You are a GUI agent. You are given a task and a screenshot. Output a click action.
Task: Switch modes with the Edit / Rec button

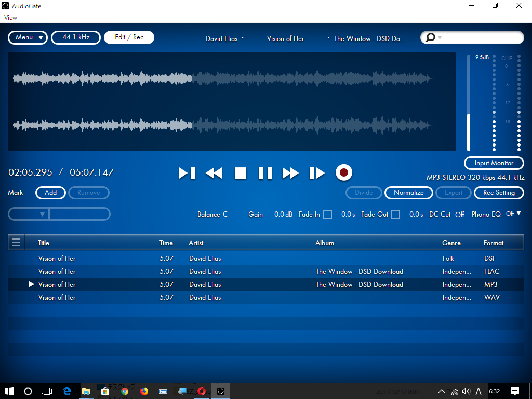pyautogui.click(x=129, y=37)
